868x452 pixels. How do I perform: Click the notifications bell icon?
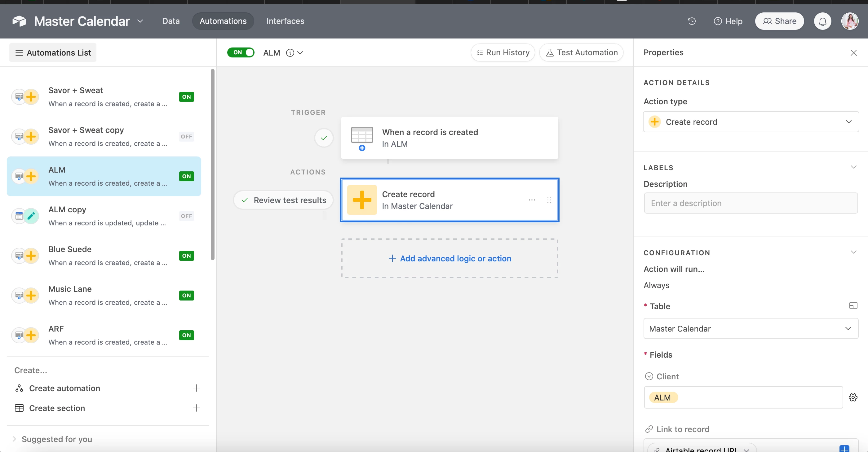pyautogui.click(x=822, y=21)
